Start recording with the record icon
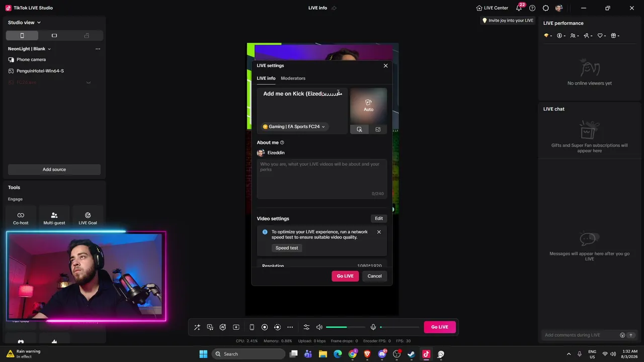The width and height of the screenshot is (644, 362). (265, 327)
